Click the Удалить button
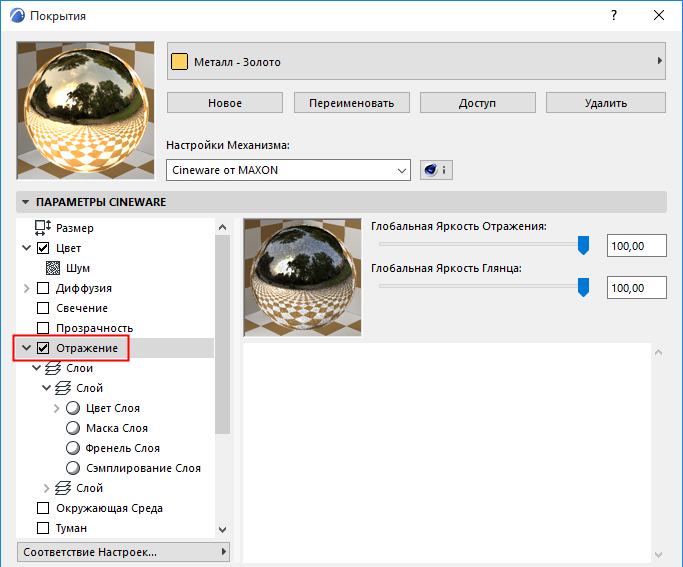 coord(606,103)
